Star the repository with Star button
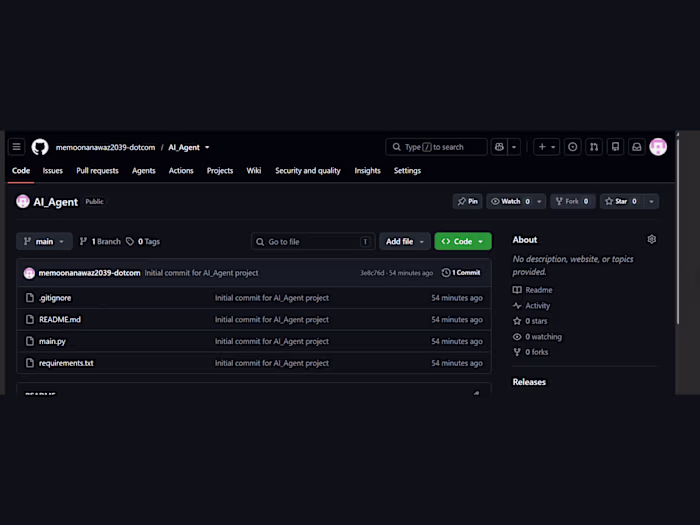The height and width of the screenshot is (525, 700). point(622,201)
